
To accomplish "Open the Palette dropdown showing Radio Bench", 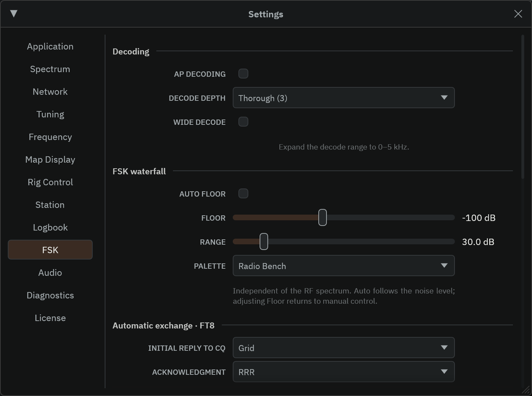I will coord(343,266).
